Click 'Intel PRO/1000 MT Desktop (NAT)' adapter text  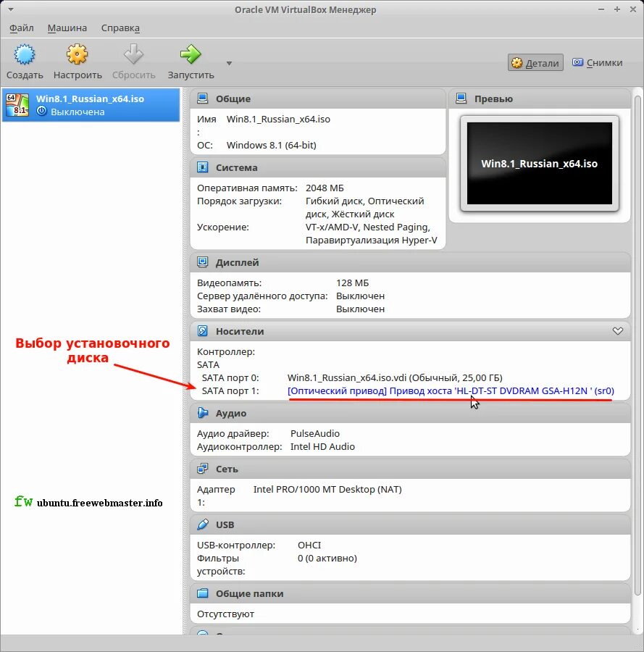(327, 490)
